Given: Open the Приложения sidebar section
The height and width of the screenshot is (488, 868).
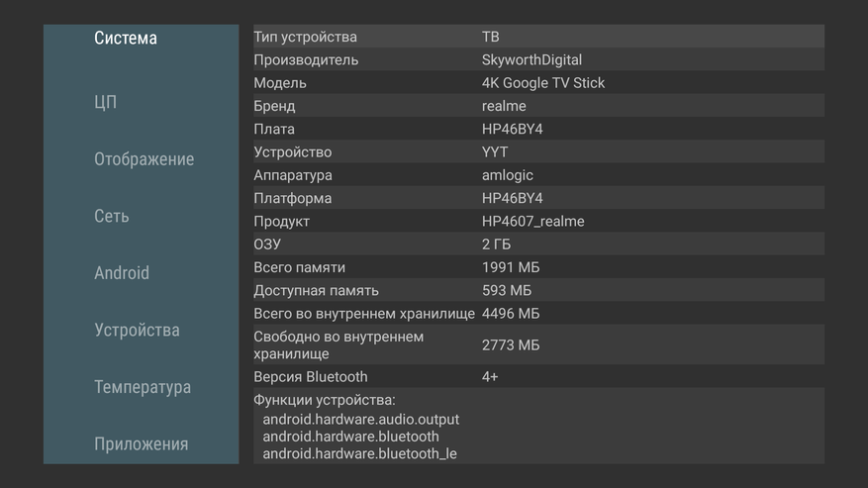Looking at the screenshot, I should pyautogui.click(x=141, y=443).
